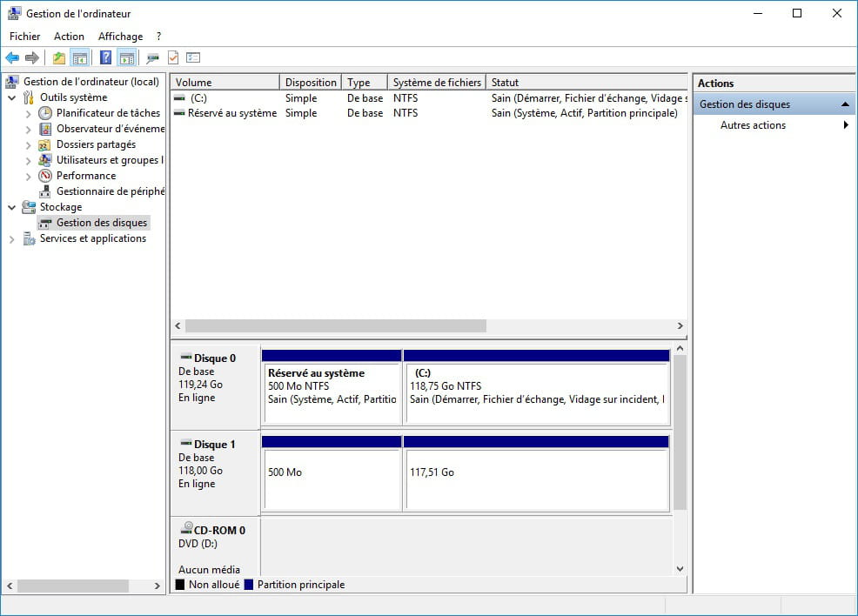Open the Action menu
This screenshot has height=616, width=858.
tap(69, 36)
